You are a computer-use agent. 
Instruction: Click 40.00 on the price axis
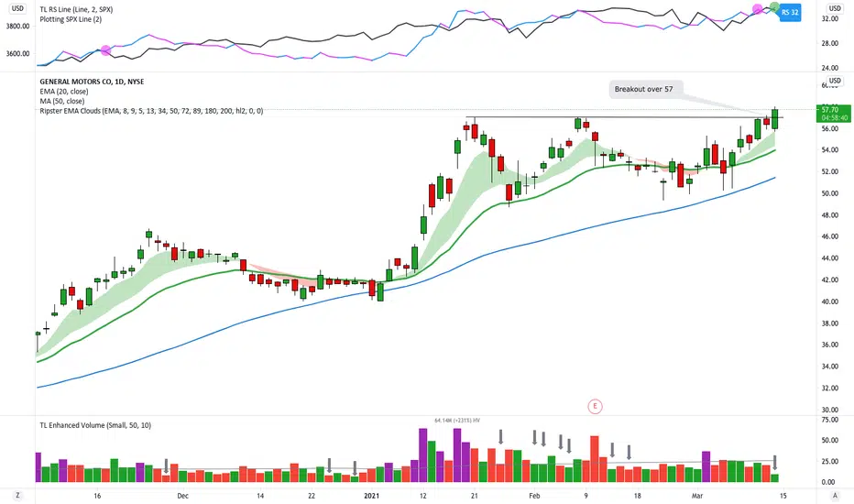pyautogui.click(x=830, y=301)
